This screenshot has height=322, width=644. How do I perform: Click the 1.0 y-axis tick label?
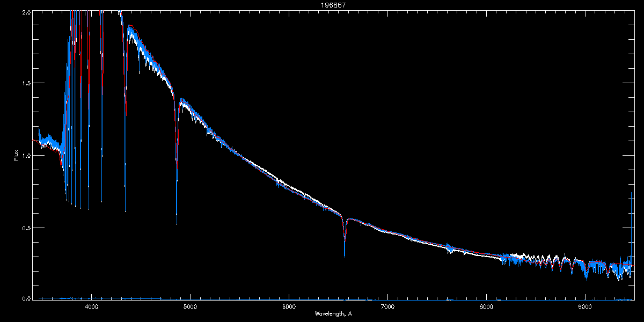[x=26, y=156]
